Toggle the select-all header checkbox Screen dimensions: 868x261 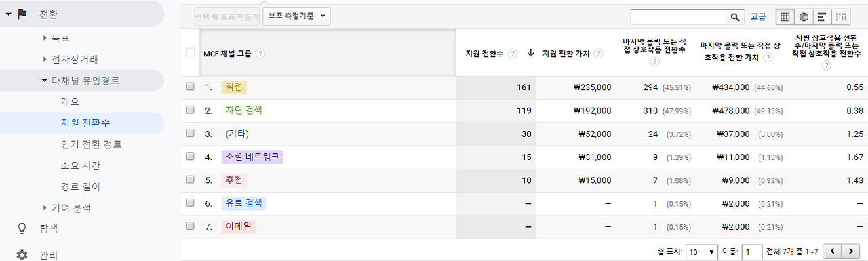(191, 52)
